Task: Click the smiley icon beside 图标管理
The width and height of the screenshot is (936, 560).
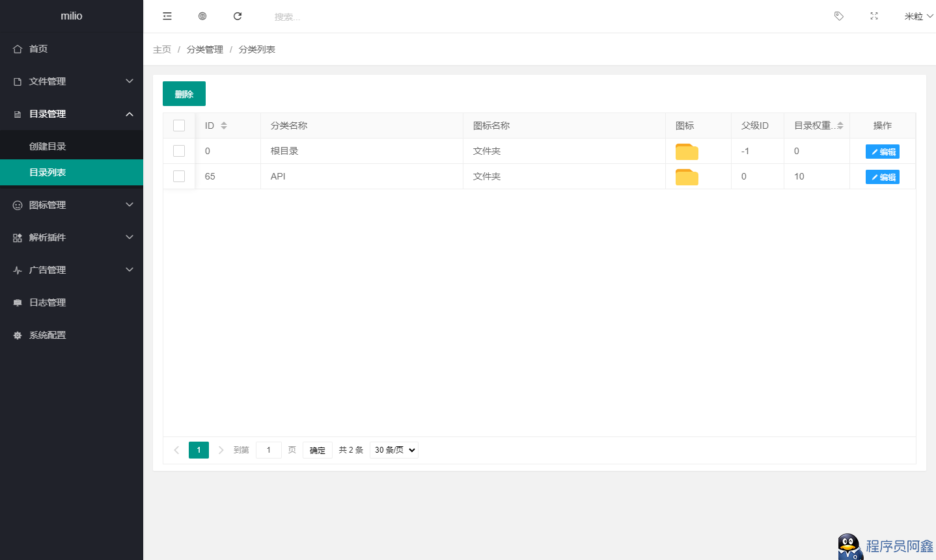Action: pyautogui.click(x=18, y=205)
